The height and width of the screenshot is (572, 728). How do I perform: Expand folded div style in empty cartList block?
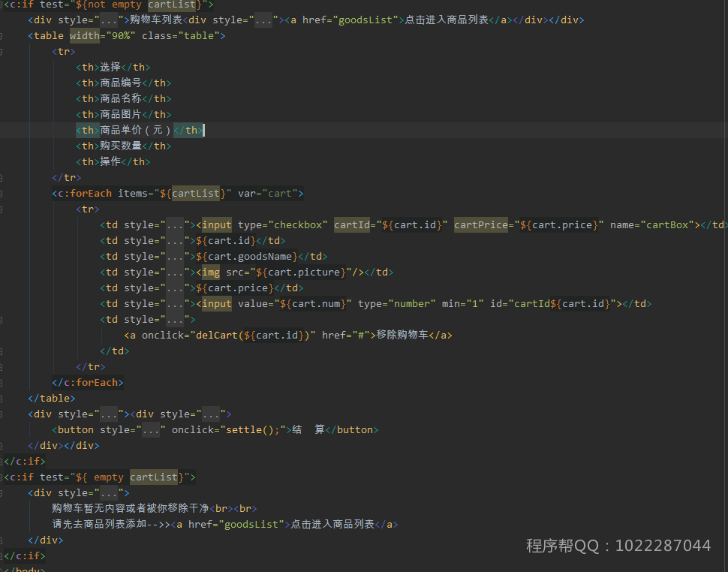pyautogui.click(x=109, y=493)
